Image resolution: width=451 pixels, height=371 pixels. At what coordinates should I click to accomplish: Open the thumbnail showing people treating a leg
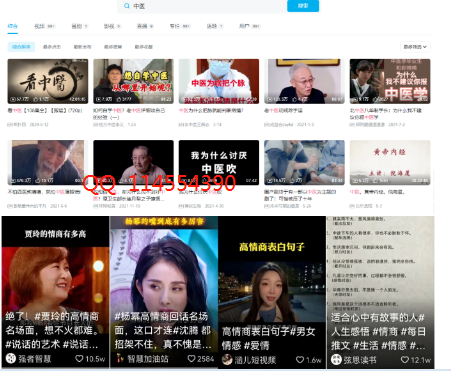point(304,162)
